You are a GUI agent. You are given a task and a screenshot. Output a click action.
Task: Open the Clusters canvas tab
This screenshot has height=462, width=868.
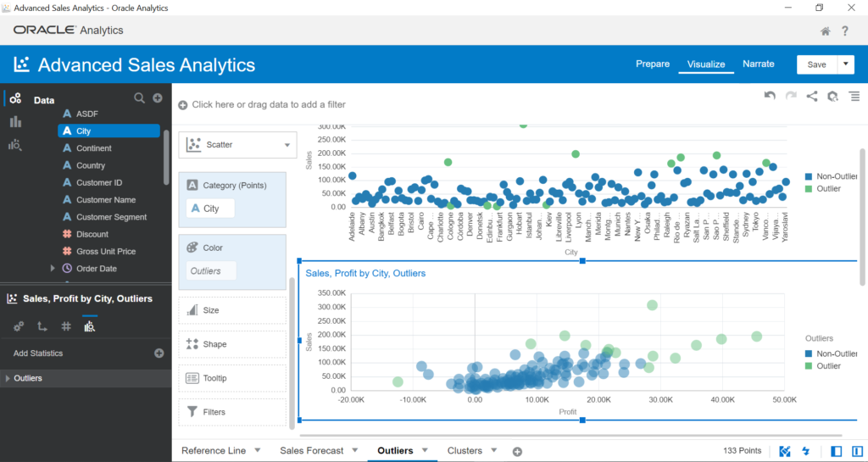tap(465, 451)
